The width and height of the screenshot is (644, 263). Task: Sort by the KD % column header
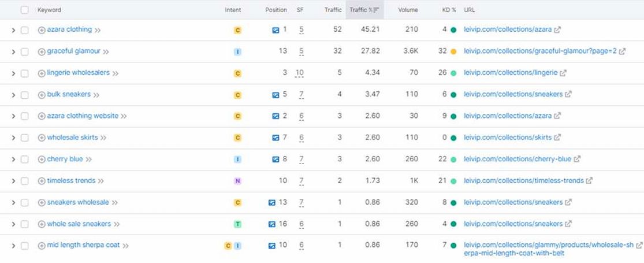[x=449, y=10]
